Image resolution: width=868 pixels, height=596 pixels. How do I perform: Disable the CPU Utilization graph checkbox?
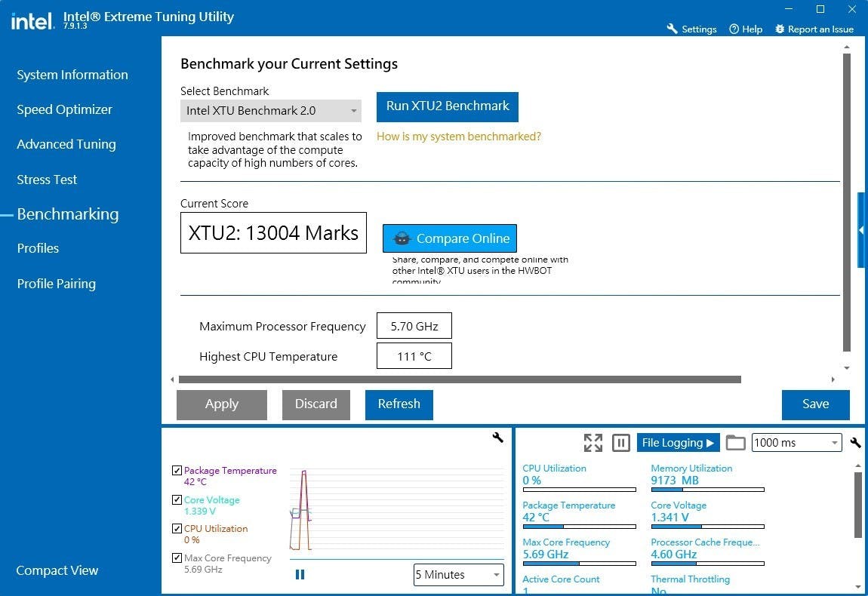(177, 529)
